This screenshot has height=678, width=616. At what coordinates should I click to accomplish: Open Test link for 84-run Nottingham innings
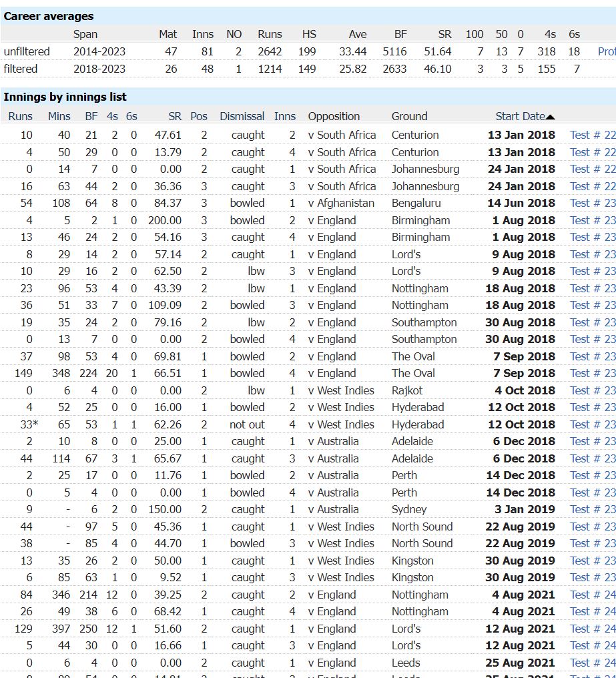[x=593, y=595]
